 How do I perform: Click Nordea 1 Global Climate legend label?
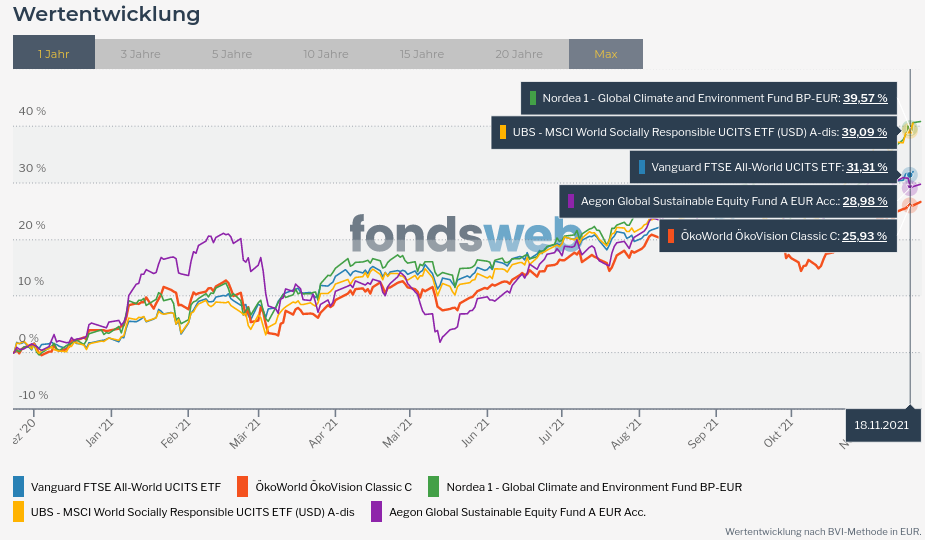594,487
